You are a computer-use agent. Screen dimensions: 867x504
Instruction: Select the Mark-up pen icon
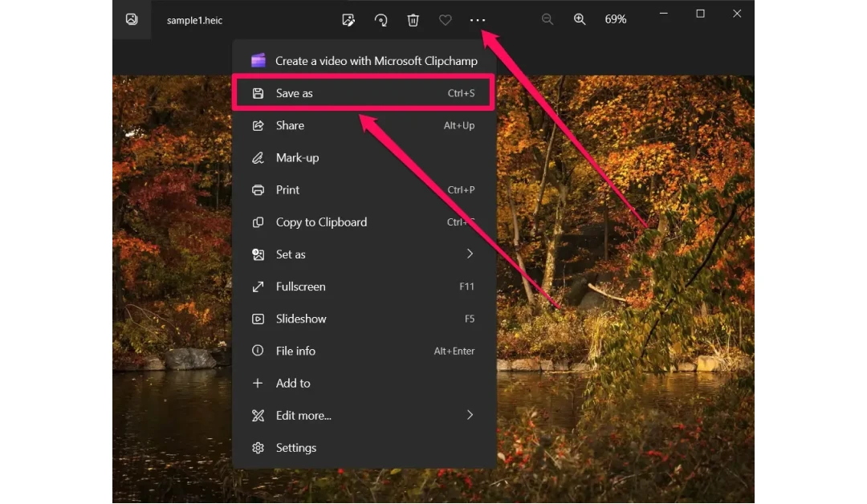coord(297,157)
